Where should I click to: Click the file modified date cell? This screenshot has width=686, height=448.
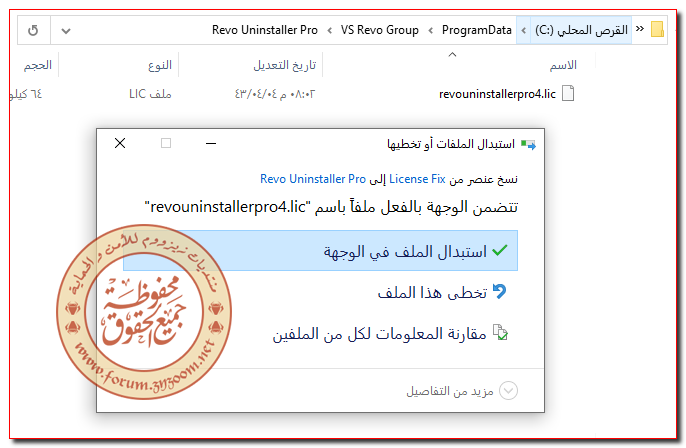point(275,94)
